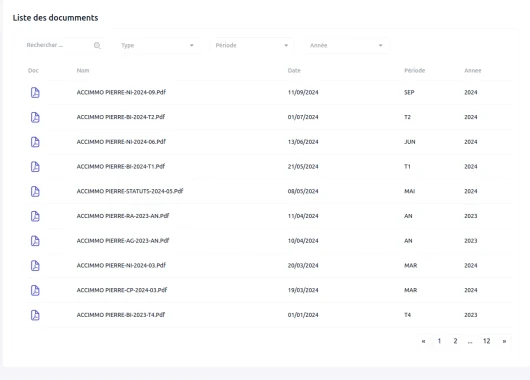Click the Liste des documents heading

point(55,18)
